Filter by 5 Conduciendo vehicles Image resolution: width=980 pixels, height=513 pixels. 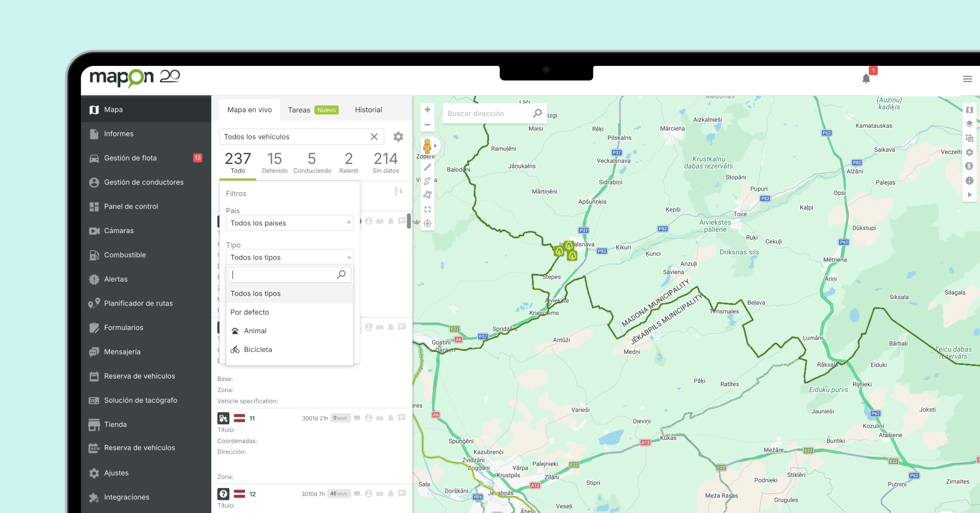(312, 163)
